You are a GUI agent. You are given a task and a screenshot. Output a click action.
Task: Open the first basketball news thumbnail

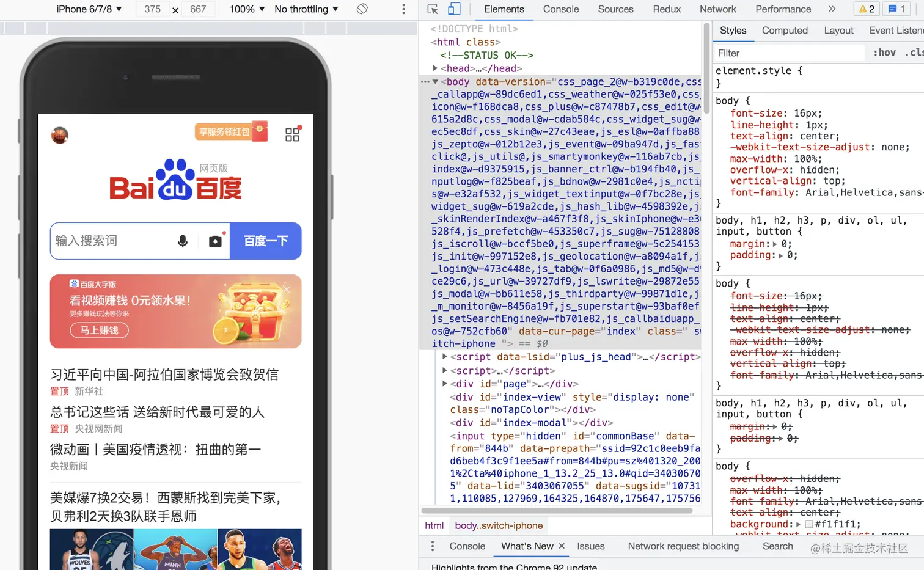[x=92, y=550]
